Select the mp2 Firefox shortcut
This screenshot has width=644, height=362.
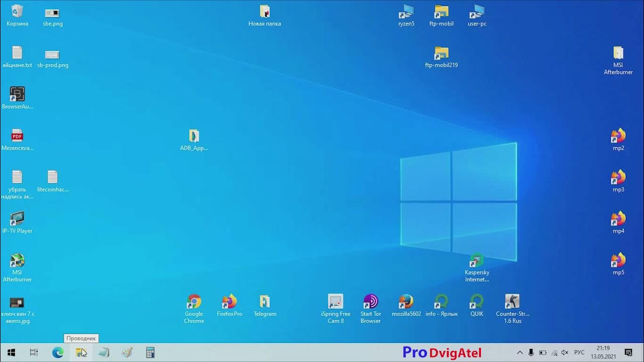pyautogui.click(x=618, y=140)
